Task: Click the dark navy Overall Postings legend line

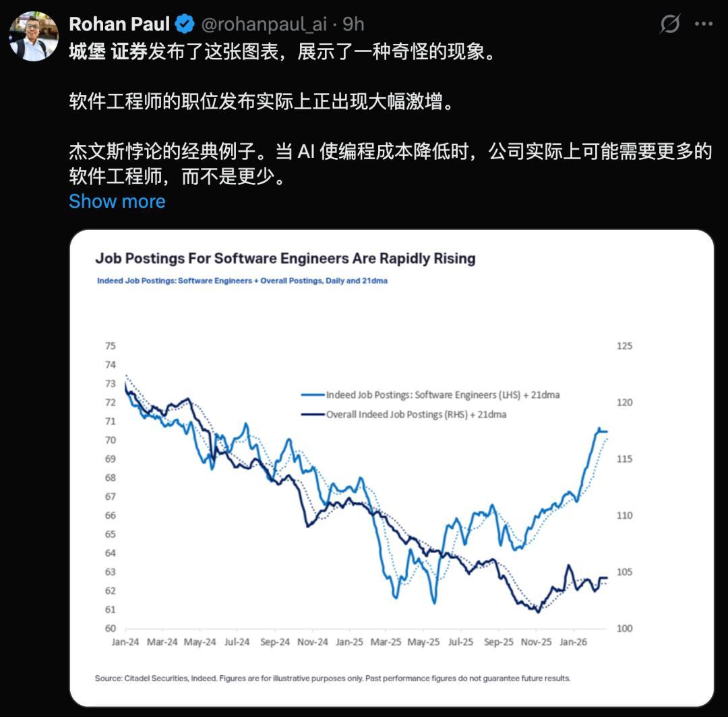Action: coord(313,415)
